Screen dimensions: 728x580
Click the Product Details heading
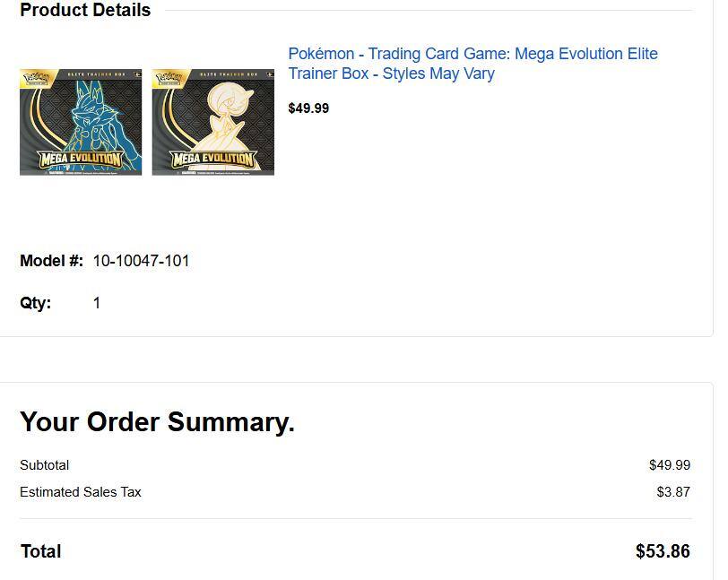pyautogui.click(x=85, y=11)
